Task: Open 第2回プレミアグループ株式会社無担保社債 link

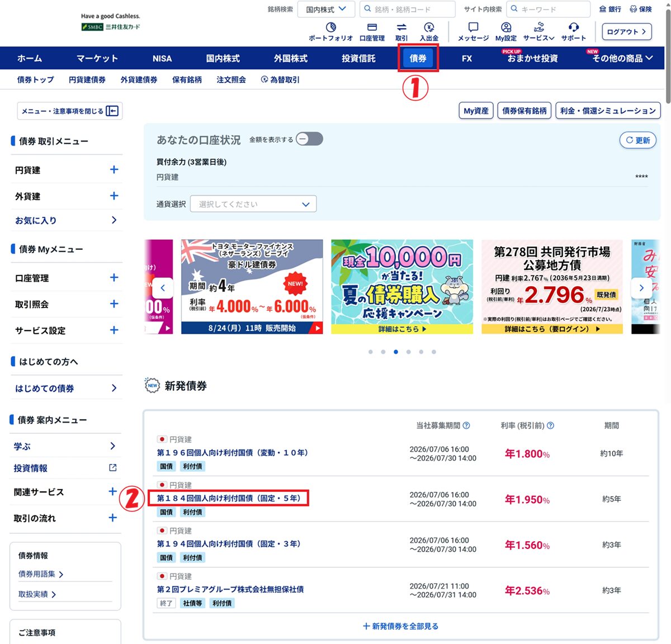Action: click(x=230, y=589)
